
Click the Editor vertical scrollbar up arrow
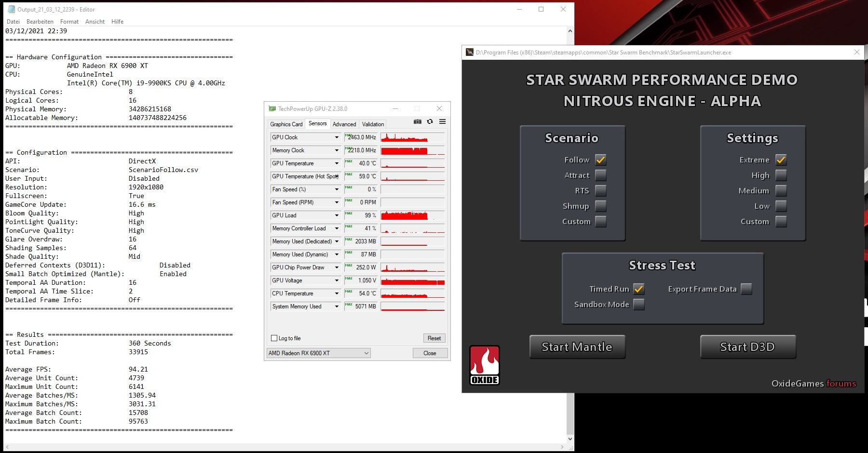coord(570,31)
